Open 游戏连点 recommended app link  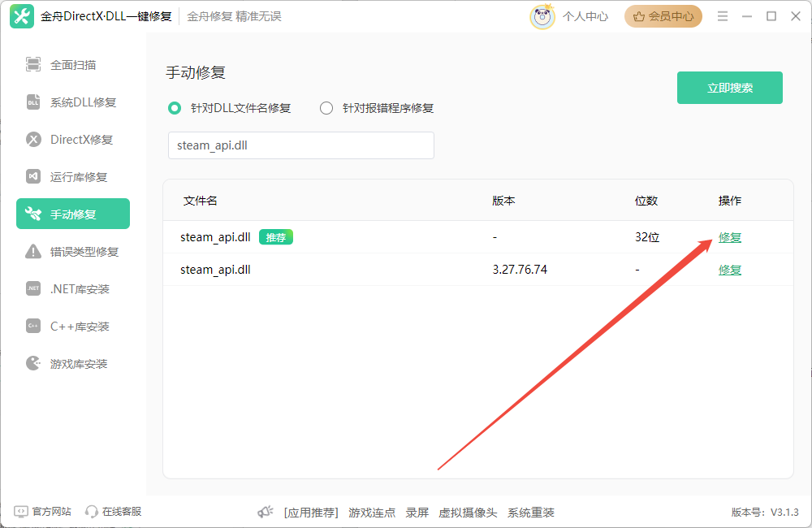[x=372, y=513]
